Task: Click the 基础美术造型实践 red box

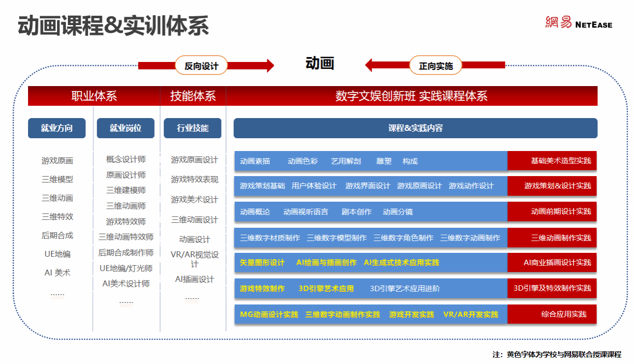Action: (x=552, y=161)
